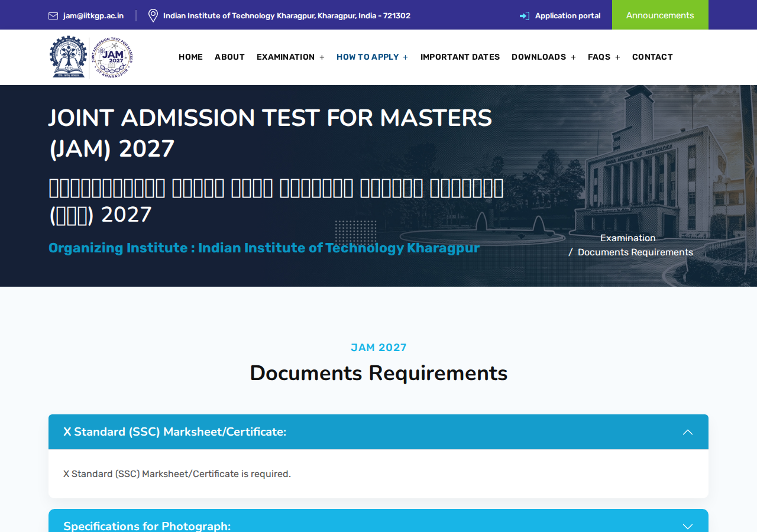Click the JAM 2027 circular logo
This screenshot has height=532, width=757.
112,57
